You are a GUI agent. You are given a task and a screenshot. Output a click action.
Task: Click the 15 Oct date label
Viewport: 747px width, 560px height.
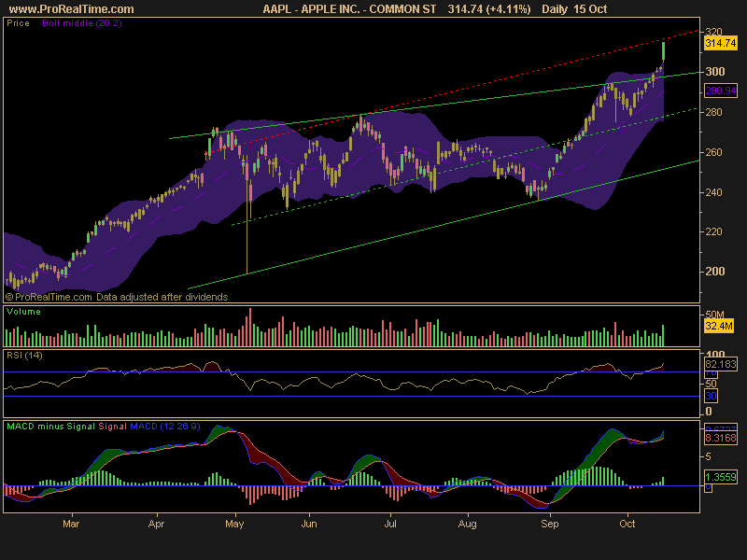coord(590,9)
